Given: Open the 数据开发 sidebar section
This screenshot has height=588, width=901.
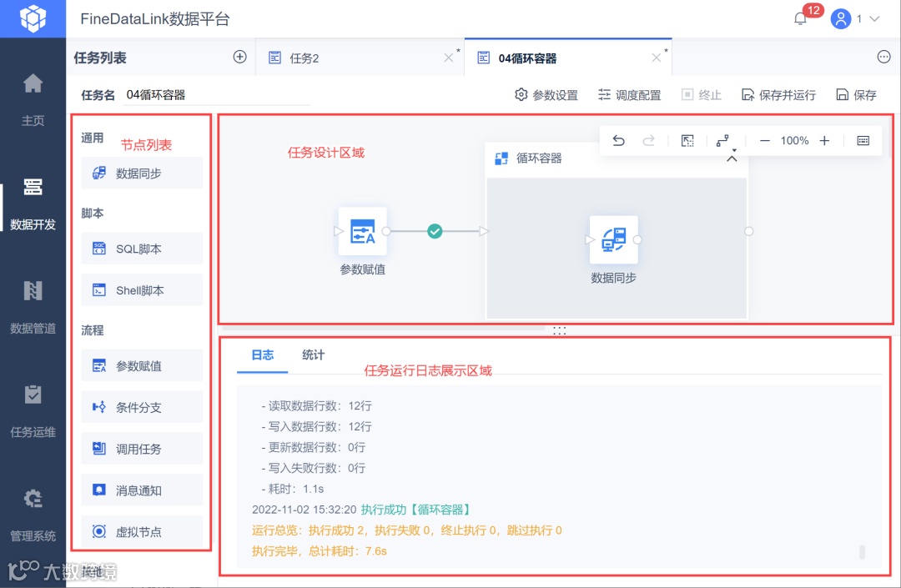Looking at the screenshot, I should (x=33, y=204).
